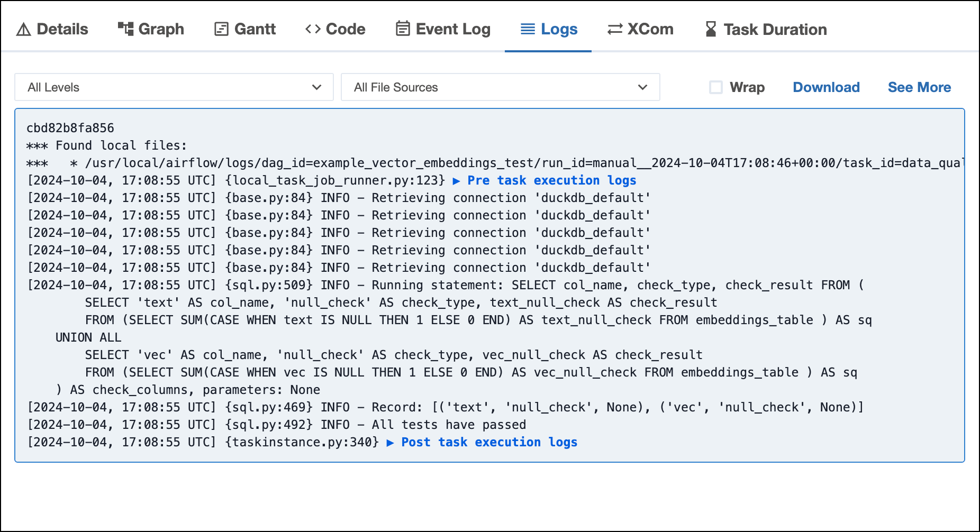Click the chevron arrow in All Levels selector
980x532 pixels.
coord(316,87)
